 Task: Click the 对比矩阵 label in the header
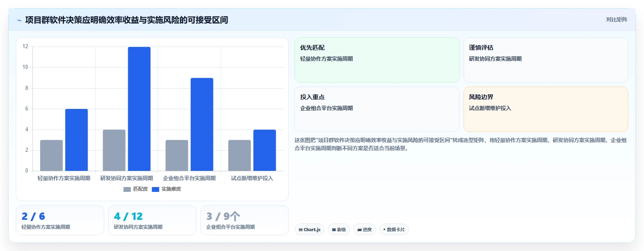pos(616,19)
